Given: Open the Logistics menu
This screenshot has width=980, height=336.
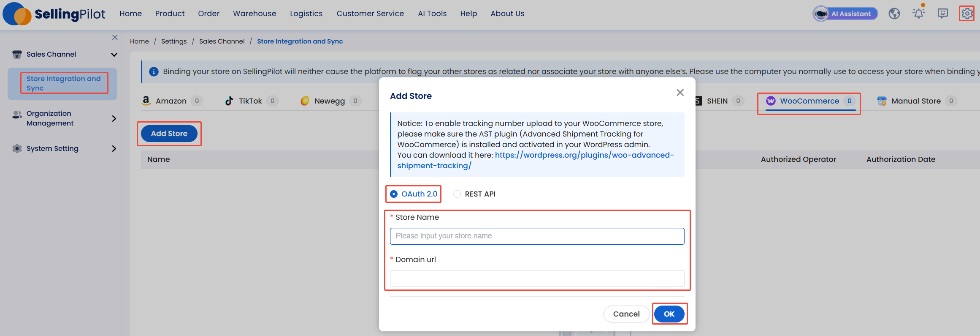Looking at the screenshot, I should [306, 14].
